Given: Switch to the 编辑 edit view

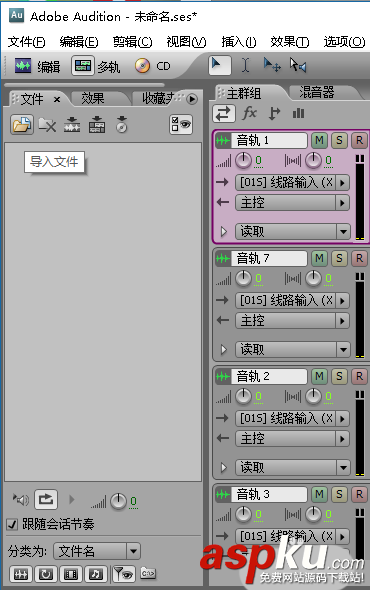Looking at the screenshot, I should [37, 67].
